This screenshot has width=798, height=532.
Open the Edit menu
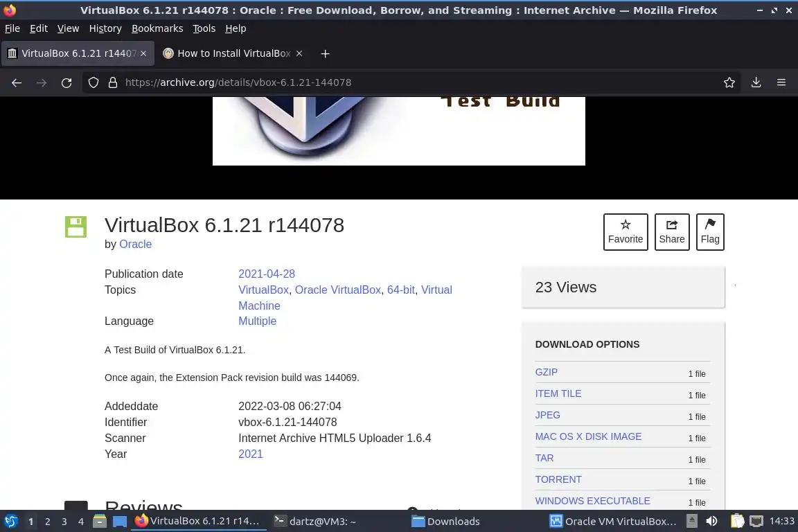click(x=39, y=28)
